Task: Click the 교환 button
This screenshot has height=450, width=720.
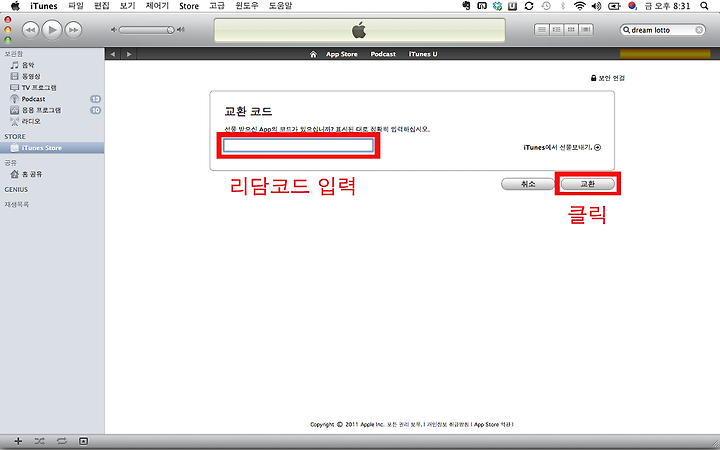Action: (x=587, y=184)
